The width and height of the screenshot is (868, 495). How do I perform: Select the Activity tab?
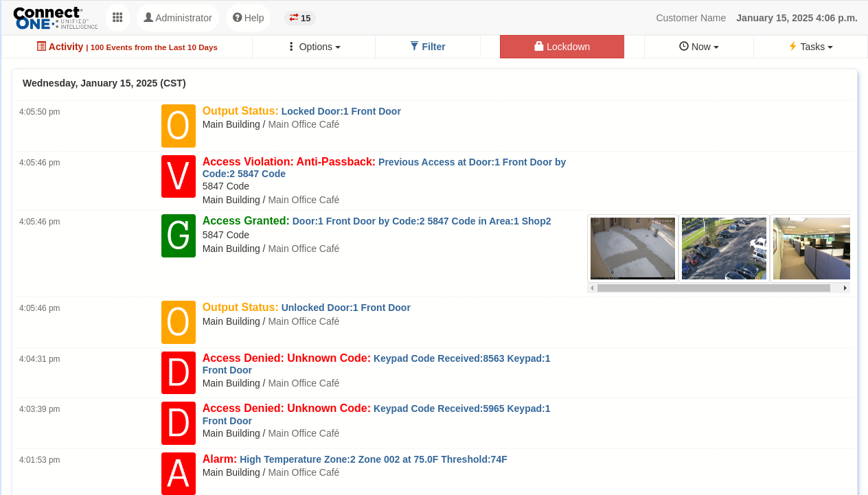[127, 47]
